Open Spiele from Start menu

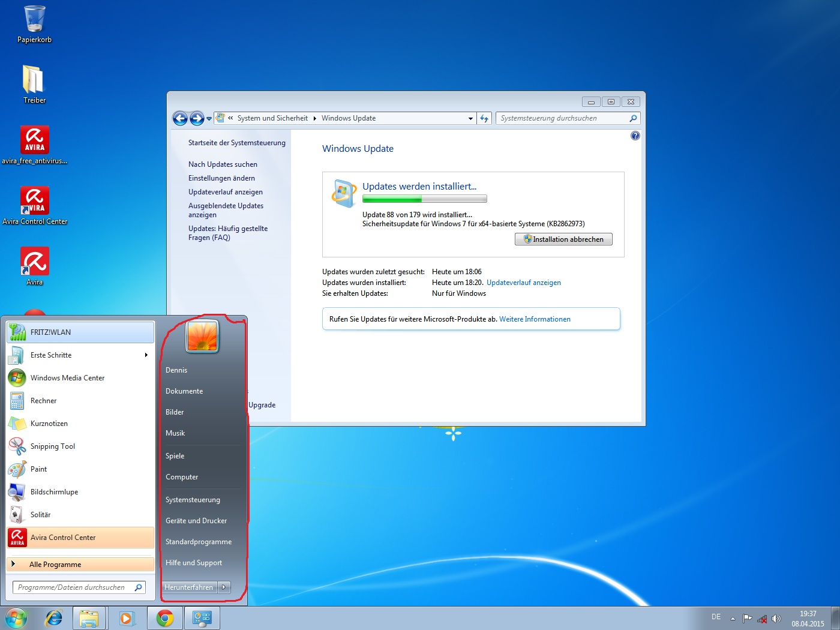175,456
